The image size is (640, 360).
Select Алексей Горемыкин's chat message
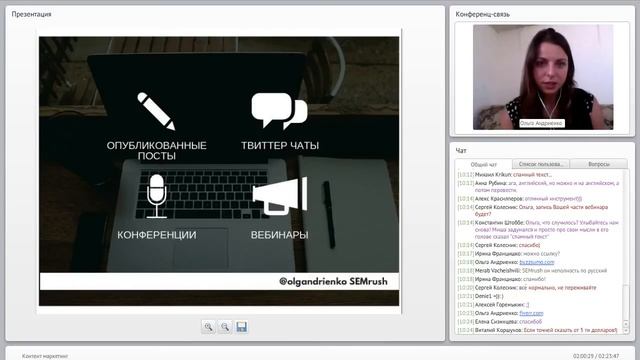click(493, 304)
